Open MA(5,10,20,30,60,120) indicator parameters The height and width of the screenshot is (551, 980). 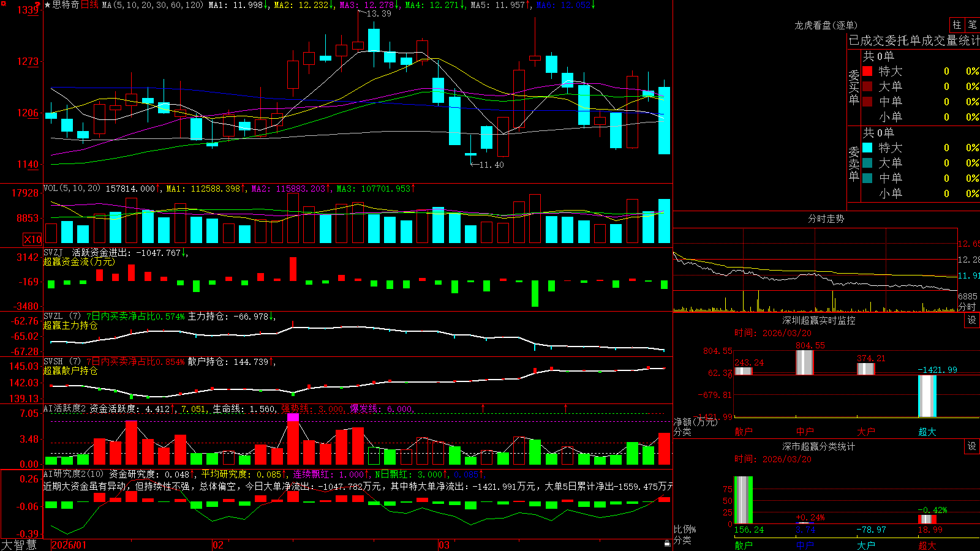[153, 5]
